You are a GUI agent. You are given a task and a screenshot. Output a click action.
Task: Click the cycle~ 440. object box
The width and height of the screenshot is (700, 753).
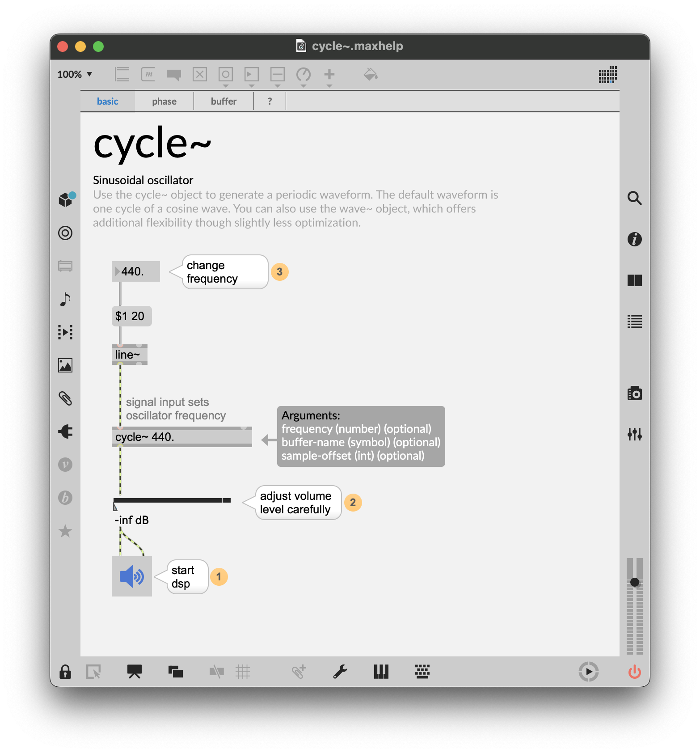coord(181,437)
